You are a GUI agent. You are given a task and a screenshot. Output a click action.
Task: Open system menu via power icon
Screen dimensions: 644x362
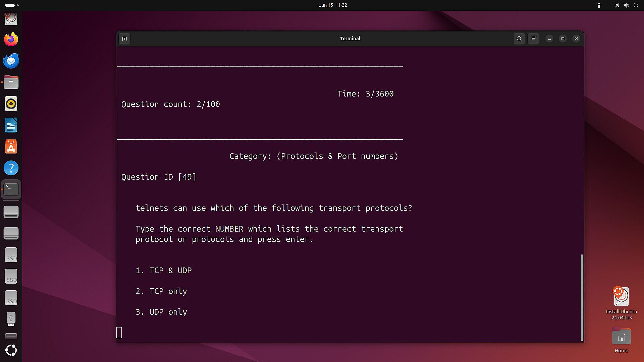pos(636,5)
